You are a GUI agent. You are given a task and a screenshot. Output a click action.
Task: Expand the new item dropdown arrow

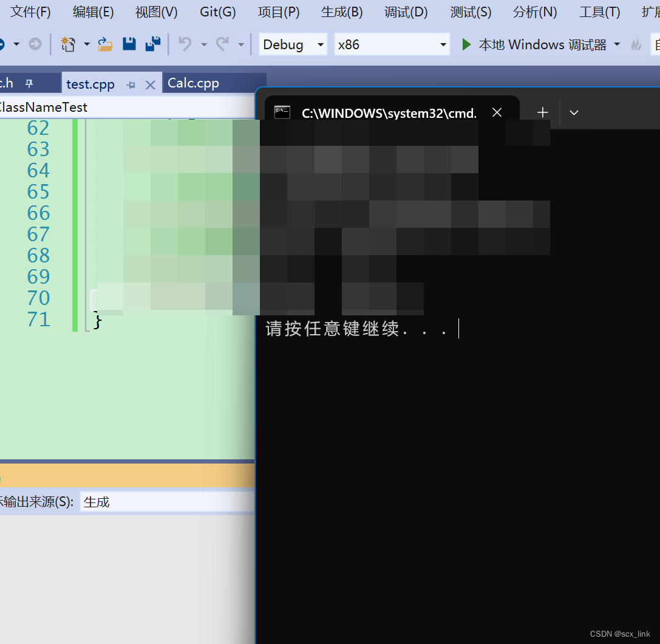point(87,44)
